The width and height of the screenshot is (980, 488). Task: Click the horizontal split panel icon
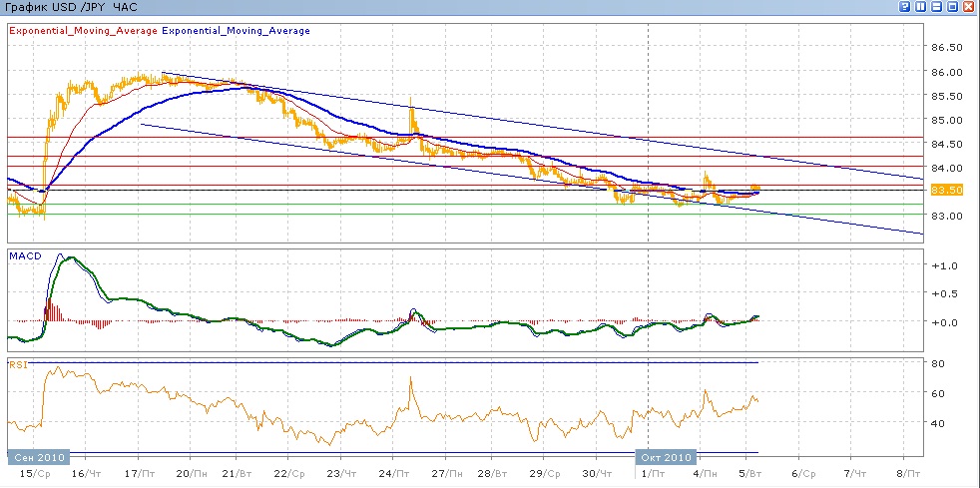pyautogui.click(x=937, y=7)
